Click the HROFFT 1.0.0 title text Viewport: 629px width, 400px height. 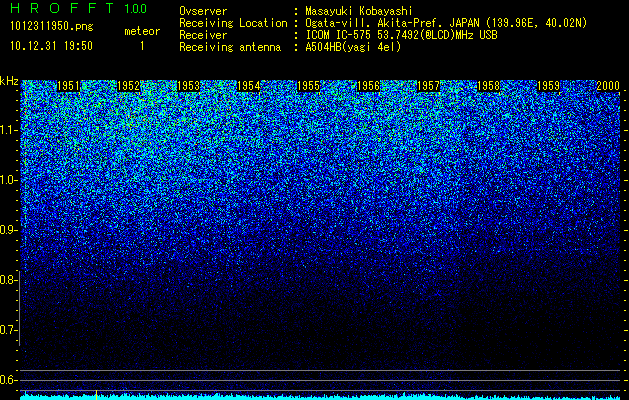click(x=79, y=8)
